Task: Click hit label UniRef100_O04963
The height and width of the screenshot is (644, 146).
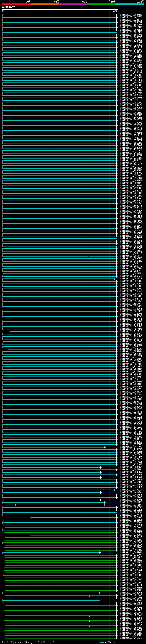Action: [x=131, y=593]
